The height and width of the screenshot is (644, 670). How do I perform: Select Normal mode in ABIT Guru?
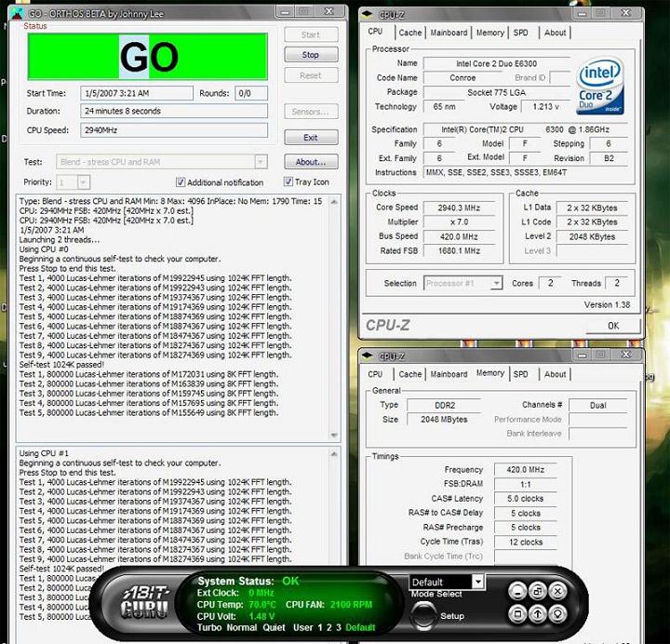click(x=241, y=627)
